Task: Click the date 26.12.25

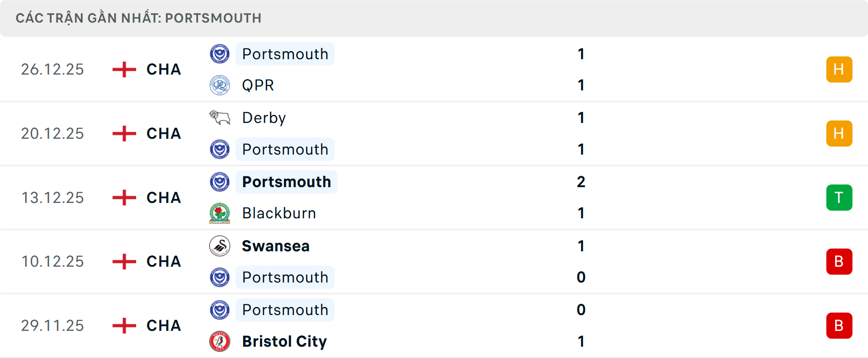Action: [x=52, y=69]
